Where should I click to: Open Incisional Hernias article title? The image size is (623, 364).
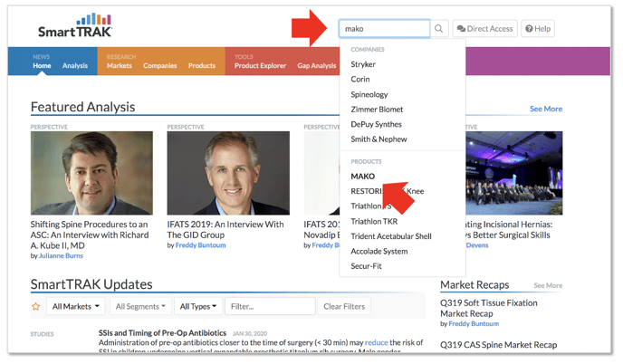[509, 230]
